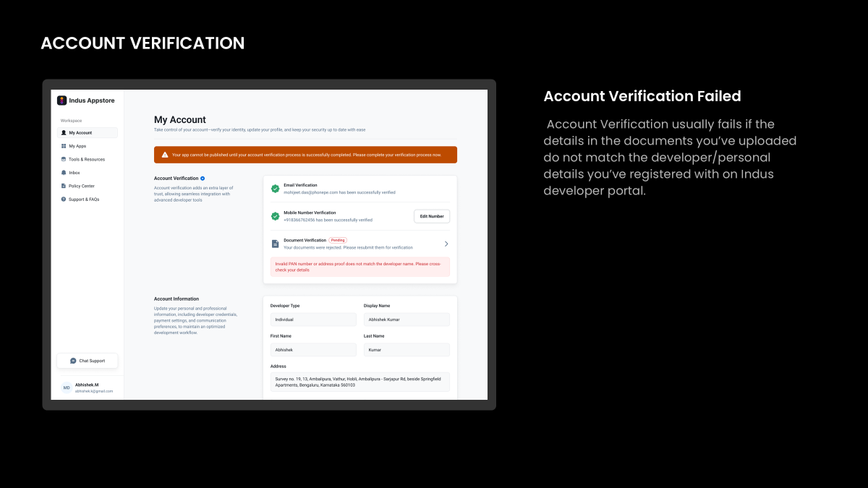The width and height of the screenshot is (868, 488).
Task: Click the Workspace sidebar label
Action: (x=71, y=121)
